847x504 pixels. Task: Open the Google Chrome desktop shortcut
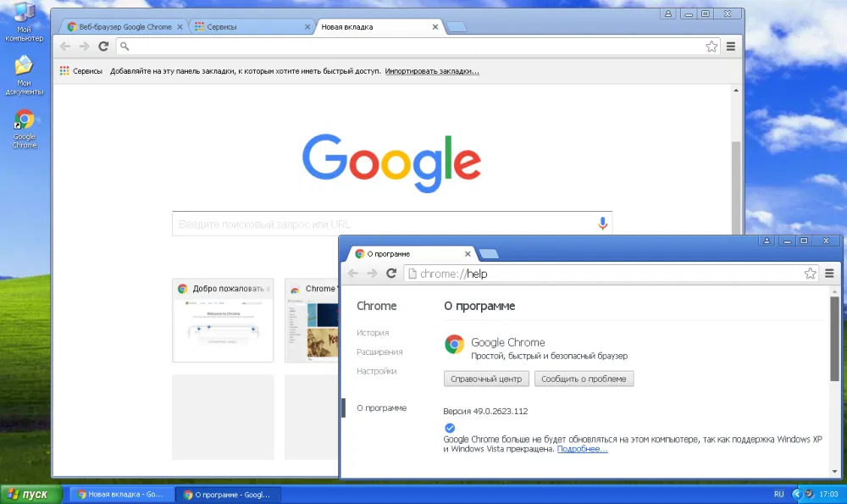pyautogui.click(x=25, y=129)
